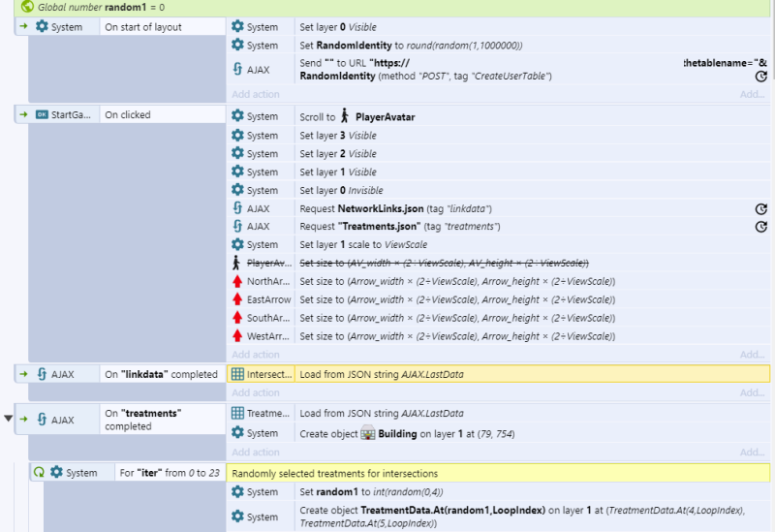The height and width of the screenshot is (532, 775).
Task: Collapse the 'On treatments completed' event with the triangle
Action: click(x=8, y=419)
